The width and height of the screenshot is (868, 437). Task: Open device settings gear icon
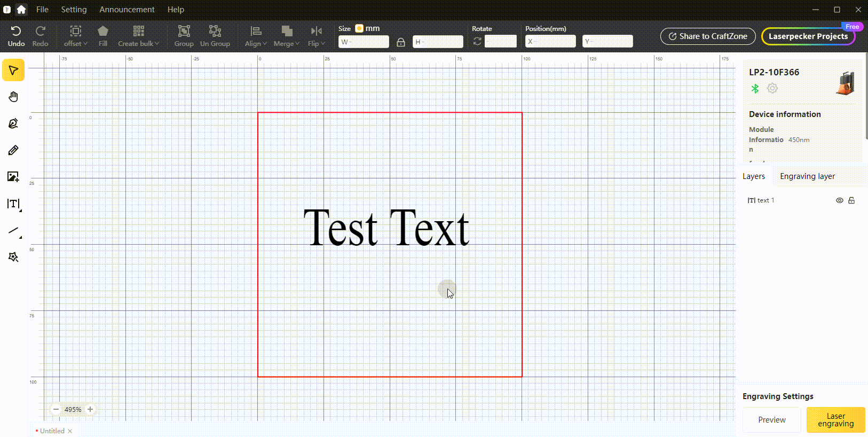click(x=772, y=88)
